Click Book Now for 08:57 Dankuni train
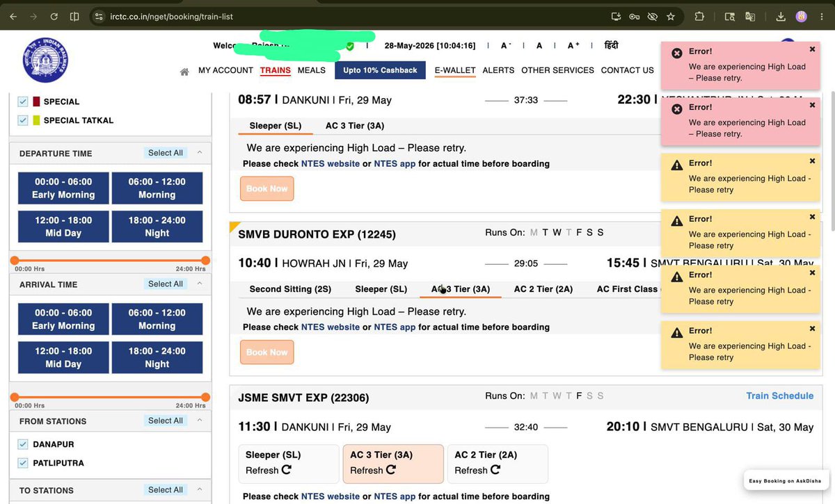The height and width of the screenshot is (504, 835). coord(267,188)
